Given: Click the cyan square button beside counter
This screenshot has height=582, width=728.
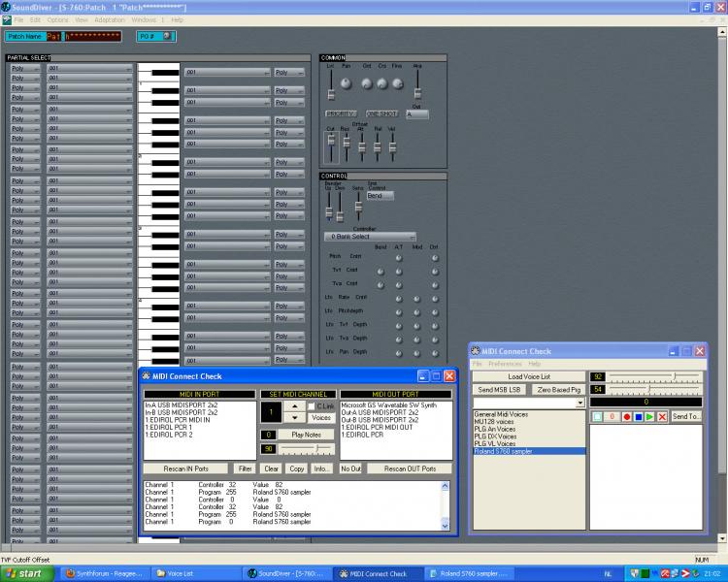Looking at the screenshot, I should [598, 417].
